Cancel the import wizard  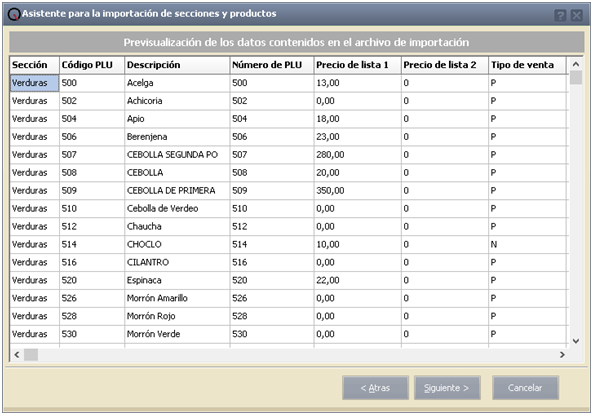[x=525, y=388]
